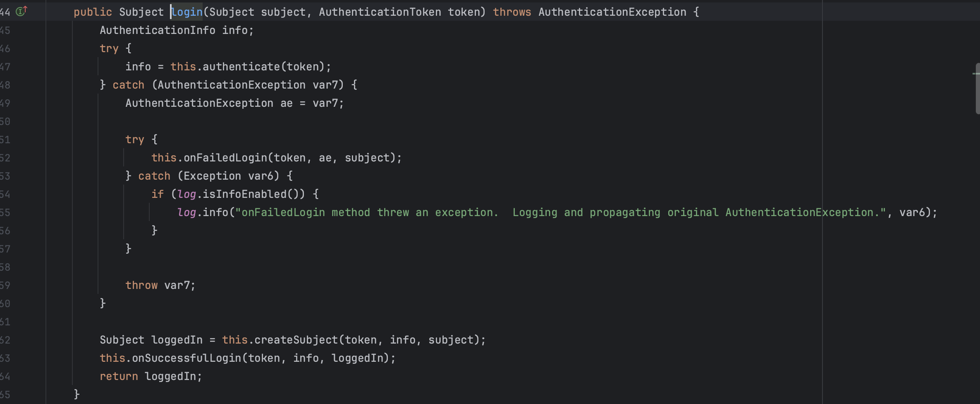Click onSuccessfulLogin method call
This screenshot has height=404, width=980.
(186, 358)
